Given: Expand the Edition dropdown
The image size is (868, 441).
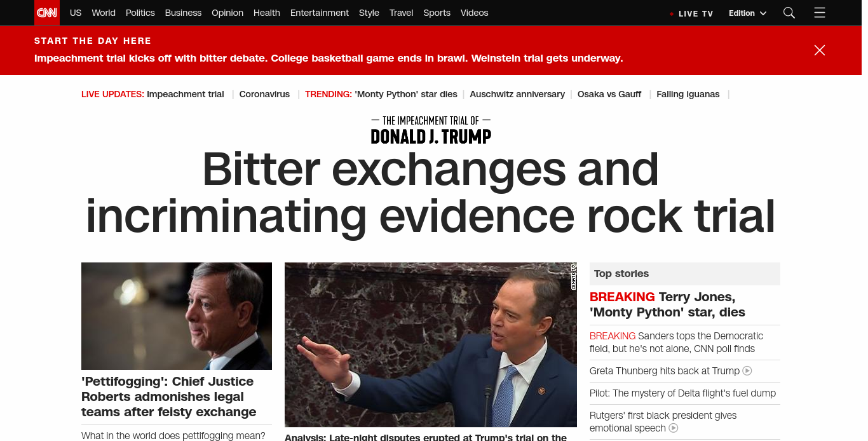Looking at the screenshot, I should [x=747, y=13].
